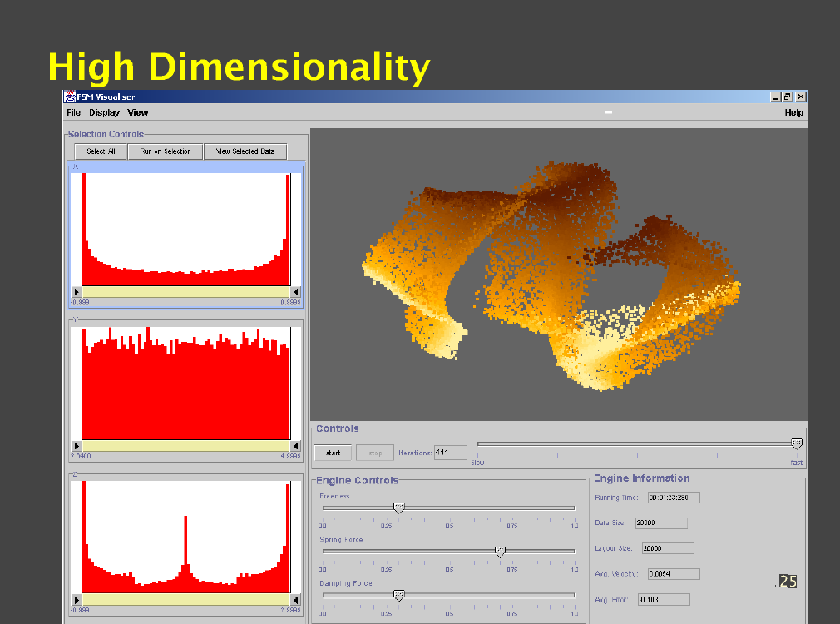
Task: Click the start button in Controls
Action: [x=333, y=453]
